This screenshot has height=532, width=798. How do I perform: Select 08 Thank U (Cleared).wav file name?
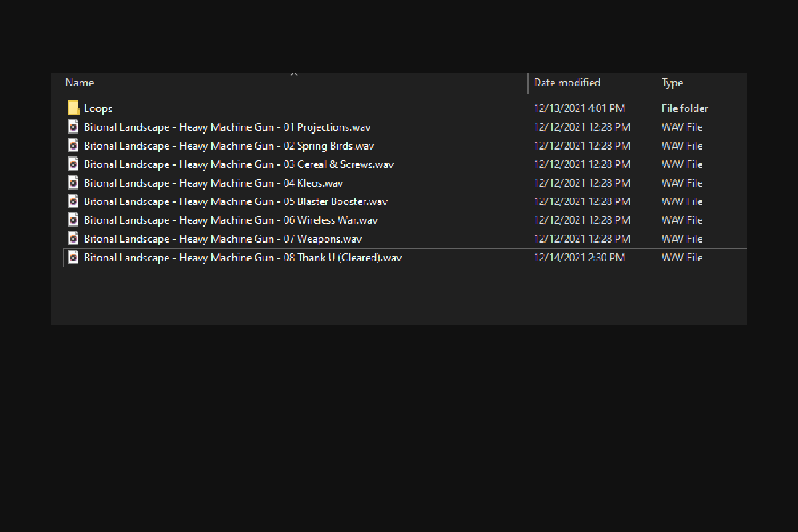pos(243,257)
